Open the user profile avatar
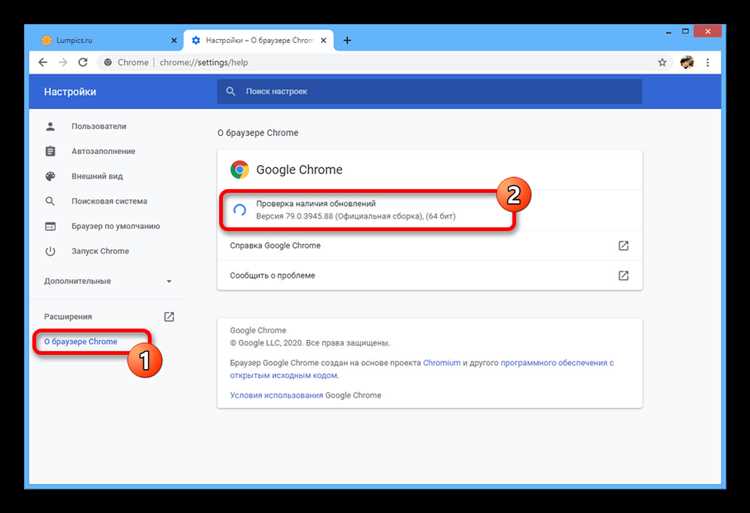Image resolution: width=750 pixels, height=513 pixels. pyautogui.click(x=687, y=62)
